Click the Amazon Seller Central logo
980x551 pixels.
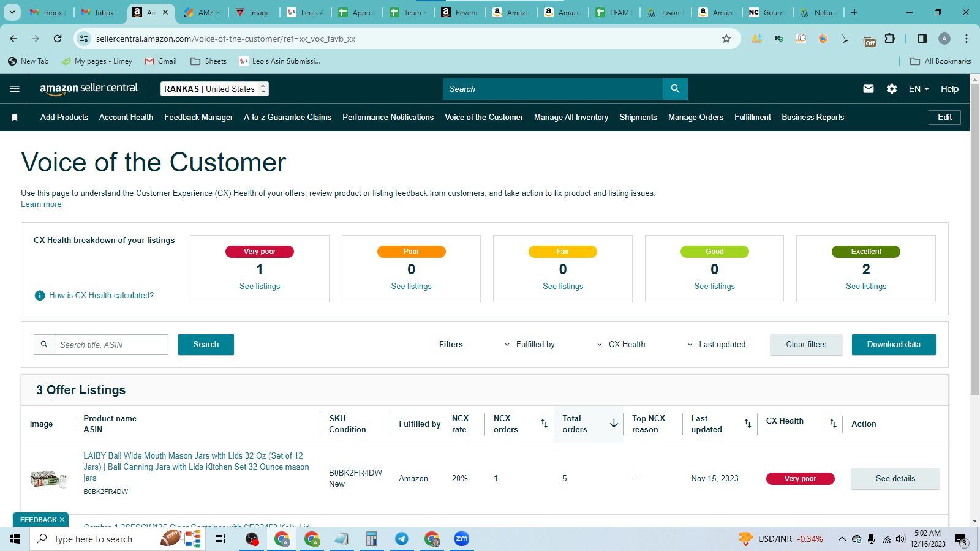point(89,88)
